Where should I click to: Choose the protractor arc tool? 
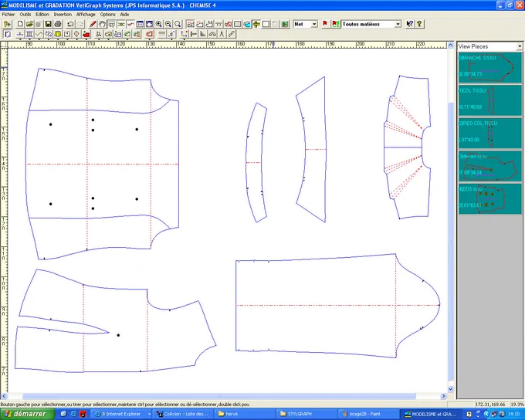(x=212, y=34)
